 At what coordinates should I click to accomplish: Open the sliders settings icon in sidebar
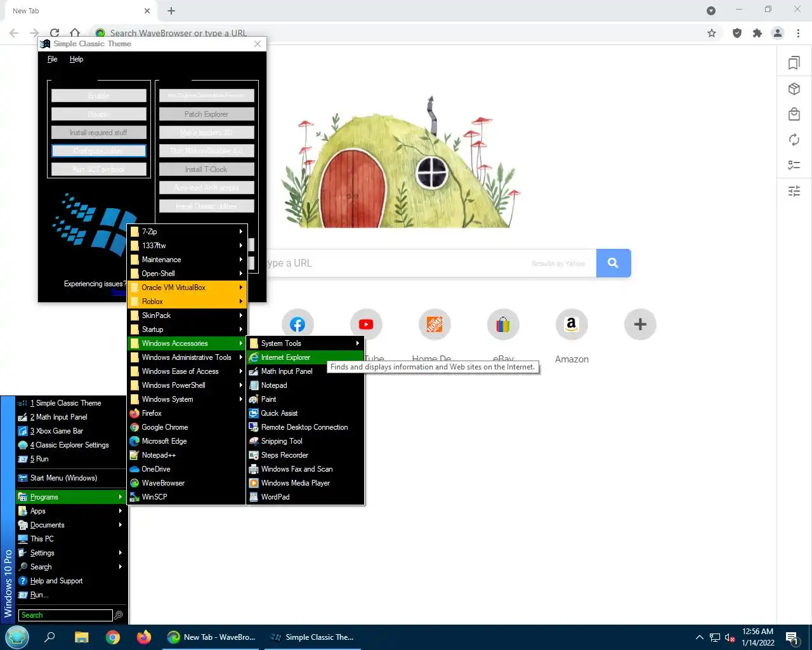pos(794,190)
